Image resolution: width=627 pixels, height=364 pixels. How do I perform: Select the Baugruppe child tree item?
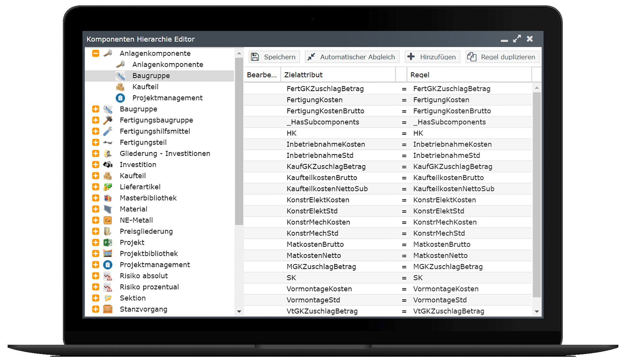coord(160,76)
